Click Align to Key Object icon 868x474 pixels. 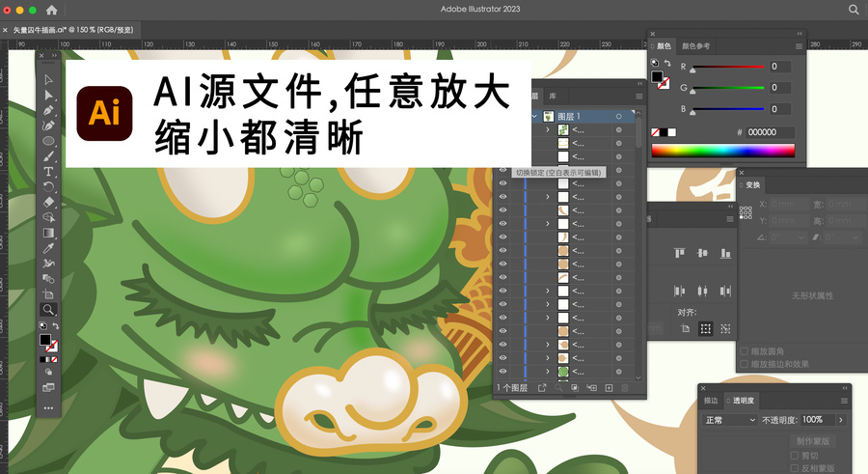click(x=725, y=329)
